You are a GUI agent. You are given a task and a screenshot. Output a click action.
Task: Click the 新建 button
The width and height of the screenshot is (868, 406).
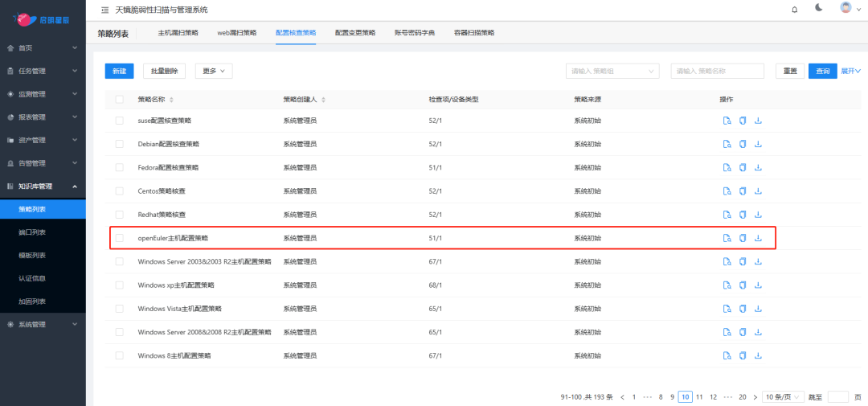click(119, 71)
